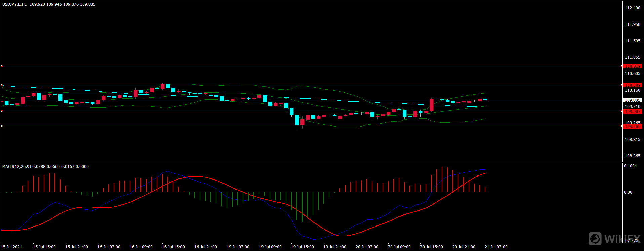This screenshot has height=251, width=644.
Task: Click the 16 Jul 15:00 time axis label
Action: [173, 247]
